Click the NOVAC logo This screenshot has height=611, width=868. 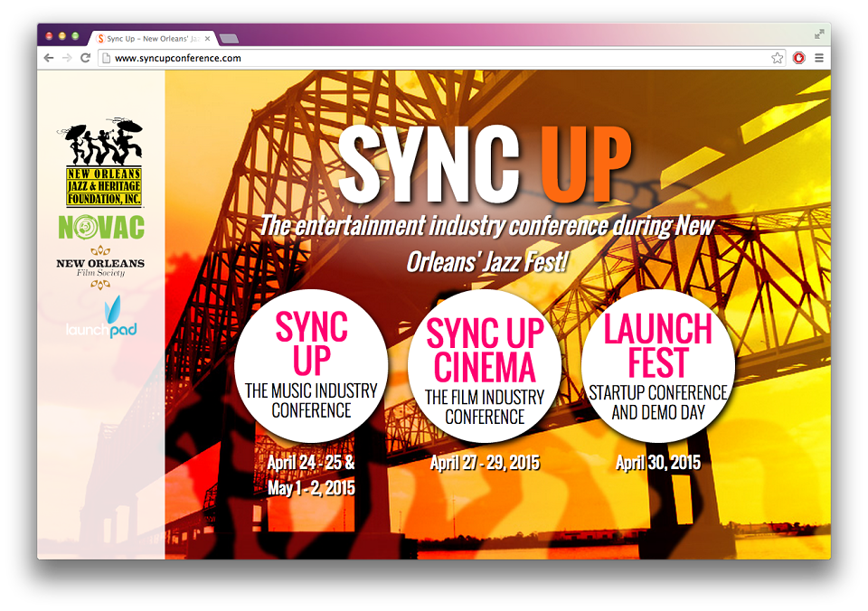coord(101,228)
